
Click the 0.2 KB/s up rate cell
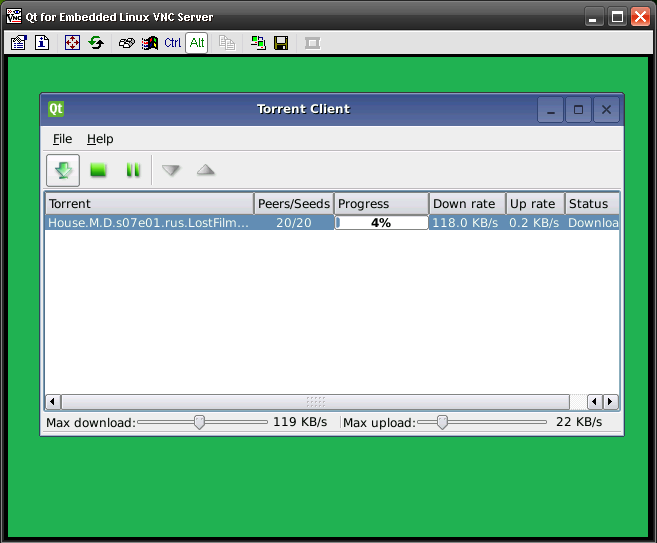tap(534, 222)
